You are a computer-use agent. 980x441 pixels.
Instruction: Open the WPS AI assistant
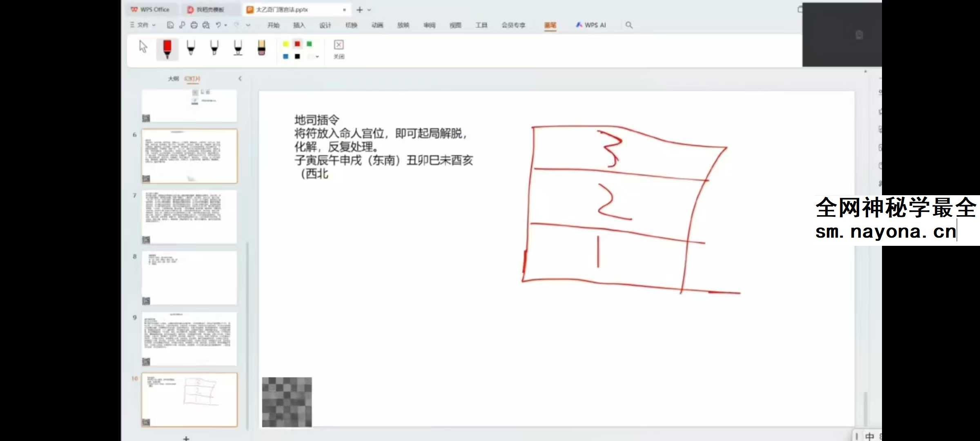[591, 25]
